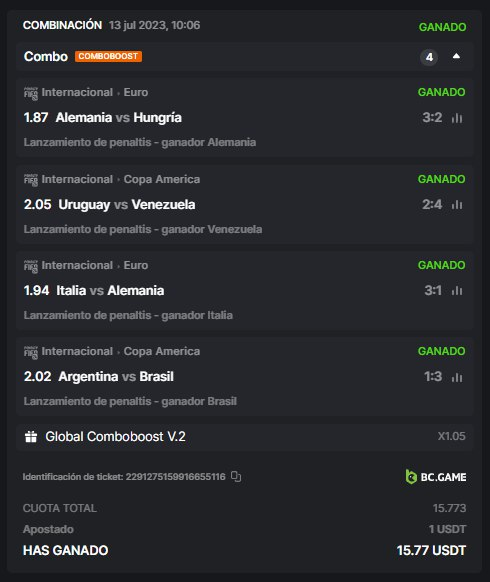Open stats icon for Italia vs Alemania
The height and width of the screenshot is (582, 490).
(457, 291)
